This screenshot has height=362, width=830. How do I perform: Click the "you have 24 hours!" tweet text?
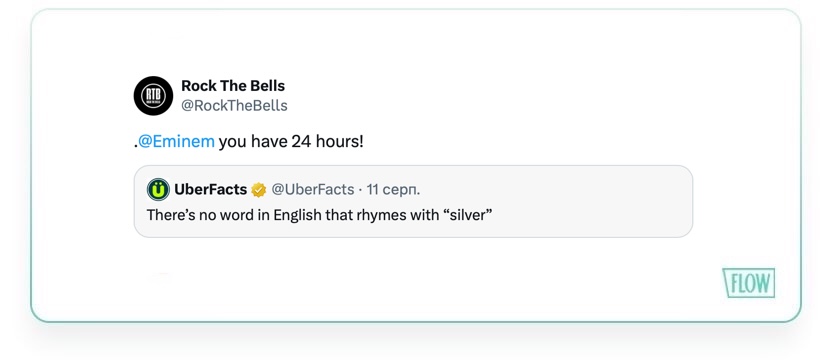[x=291, y=142]
